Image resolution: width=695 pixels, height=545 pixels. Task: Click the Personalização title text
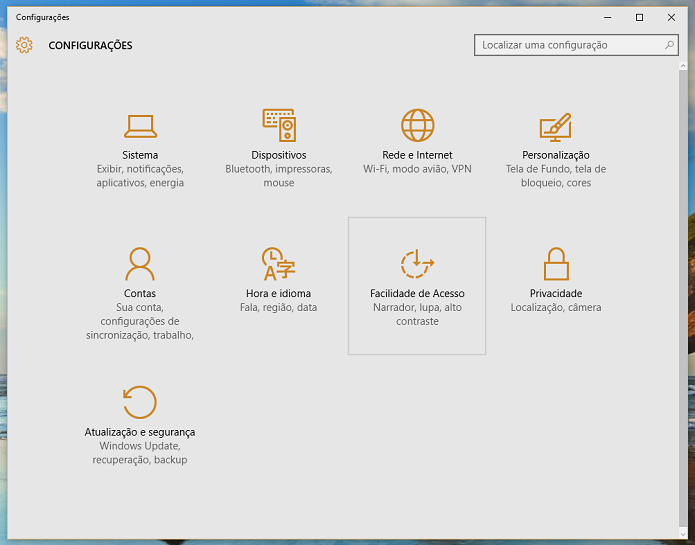pos(556,155)
